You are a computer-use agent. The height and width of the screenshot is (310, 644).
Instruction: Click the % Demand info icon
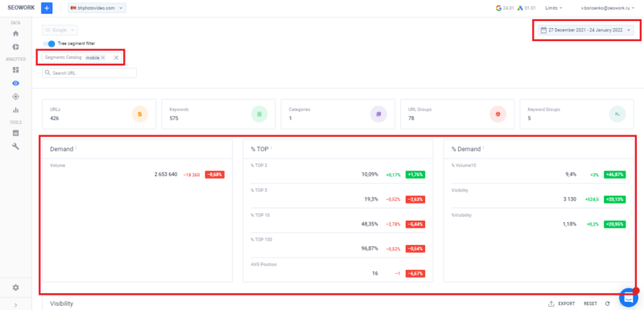point(484,148)
